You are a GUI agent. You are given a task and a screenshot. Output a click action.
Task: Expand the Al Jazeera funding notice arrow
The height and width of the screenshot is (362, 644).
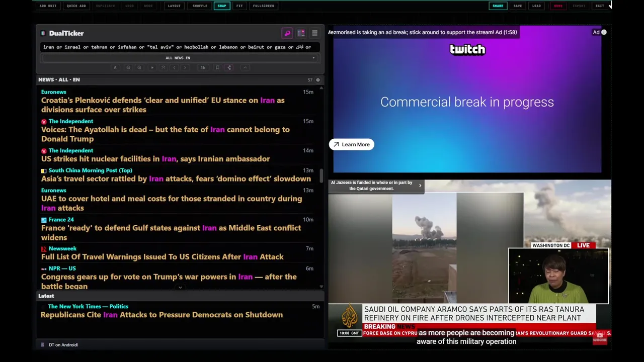(x=420, y=186)
